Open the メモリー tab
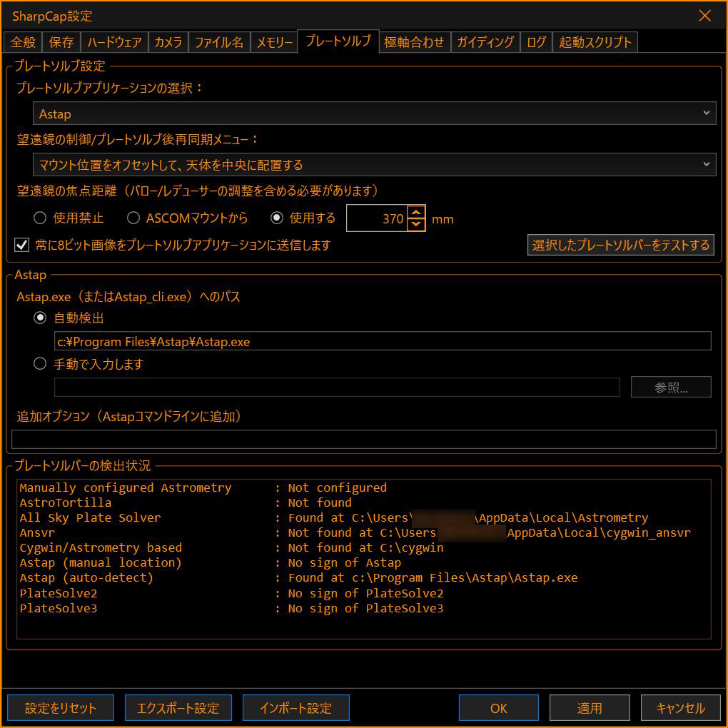Screen dimensions: 728x728 [x=274, y=42]
